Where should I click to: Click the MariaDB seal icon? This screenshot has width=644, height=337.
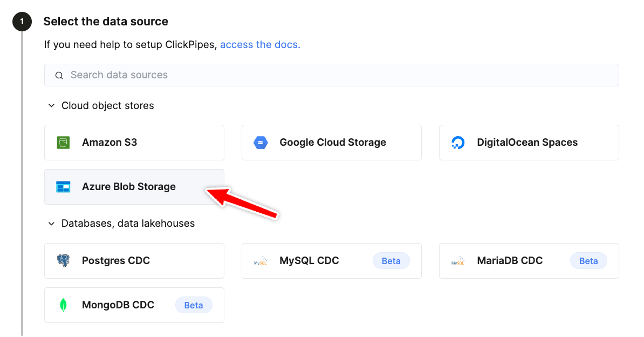pos(458,260)
